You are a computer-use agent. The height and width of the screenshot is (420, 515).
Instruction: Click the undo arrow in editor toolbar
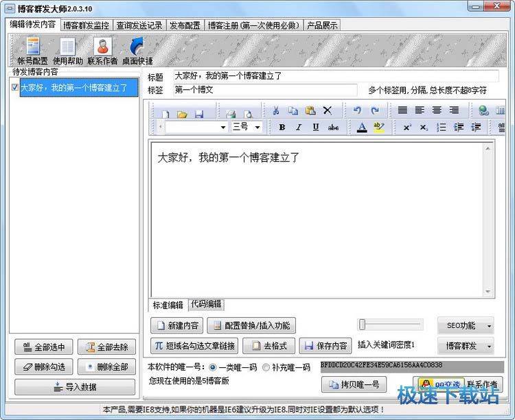[x=357, y=110]
